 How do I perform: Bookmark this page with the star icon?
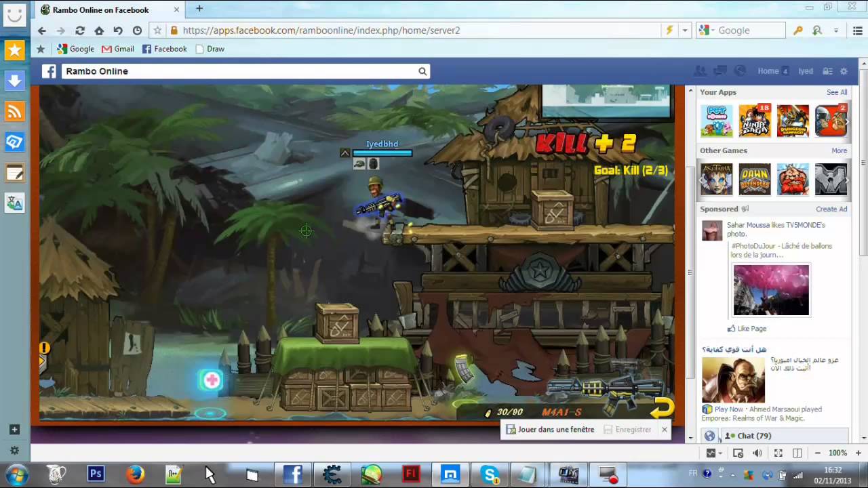click(157, 30)
